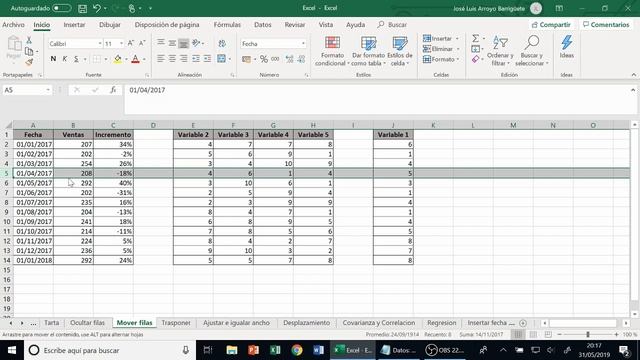Screen dimensions: 640x360
Task: Open the Disposición de página tab
Action: 167,25
